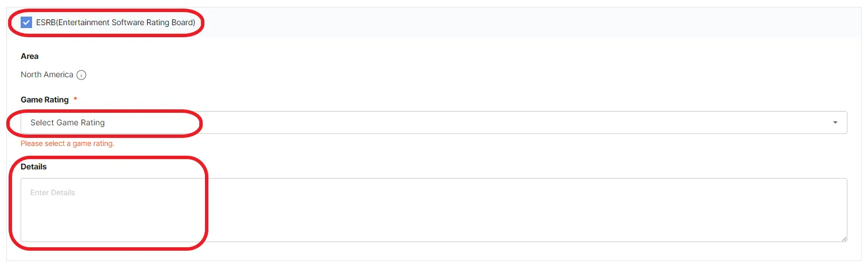This screenshot has width=868, height=265.
Task: Click the Game Rating dropdown caret arrow
Action: (x=835, y=122)
